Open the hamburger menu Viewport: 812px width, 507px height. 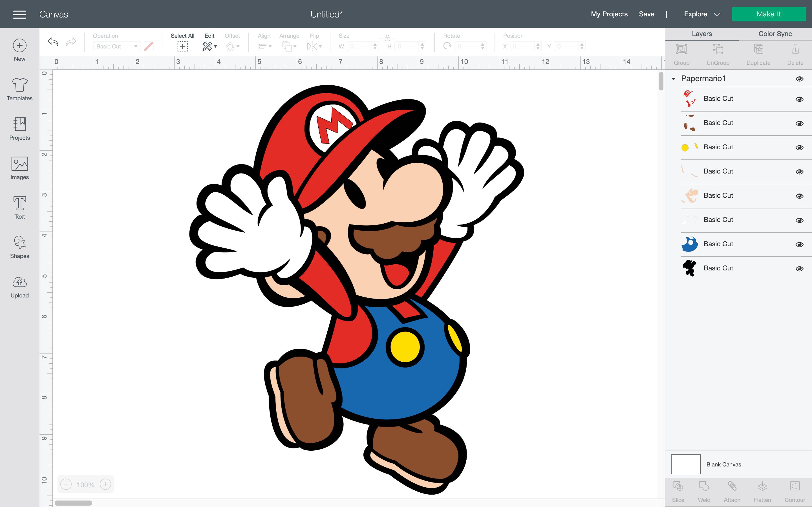tap(19, 14)
